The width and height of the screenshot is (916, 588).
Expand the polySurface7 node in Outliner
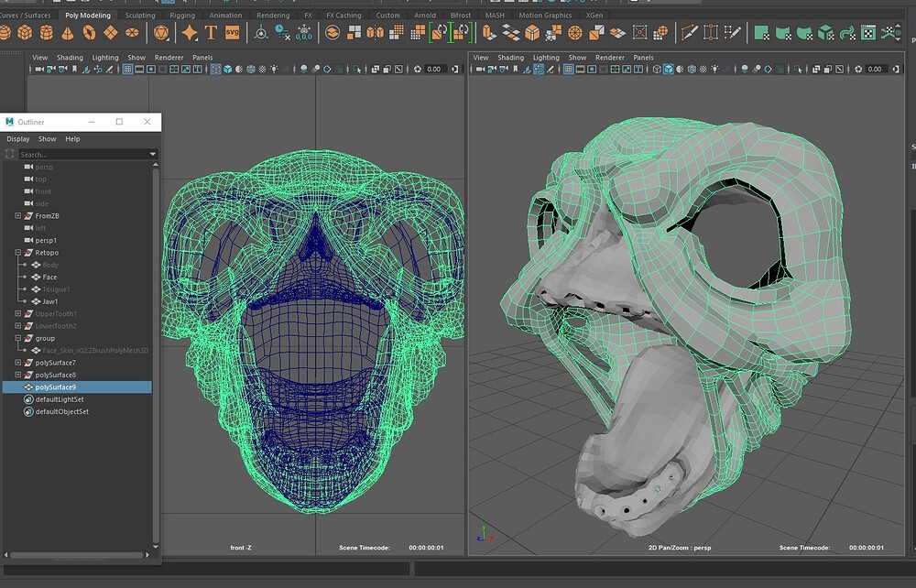pos(18,363)
